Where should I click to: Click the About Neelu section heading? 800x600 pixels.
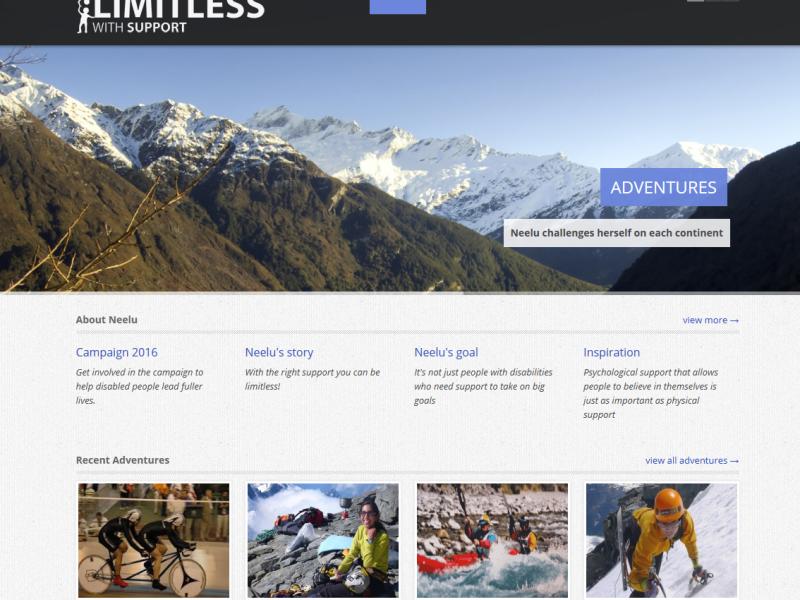[107, 320]
